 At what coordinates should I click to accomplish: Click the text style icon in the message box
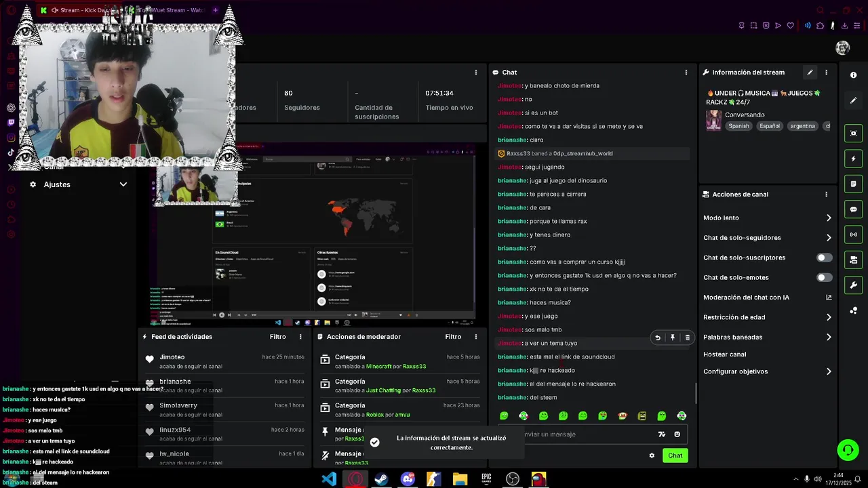coord(662,434)
